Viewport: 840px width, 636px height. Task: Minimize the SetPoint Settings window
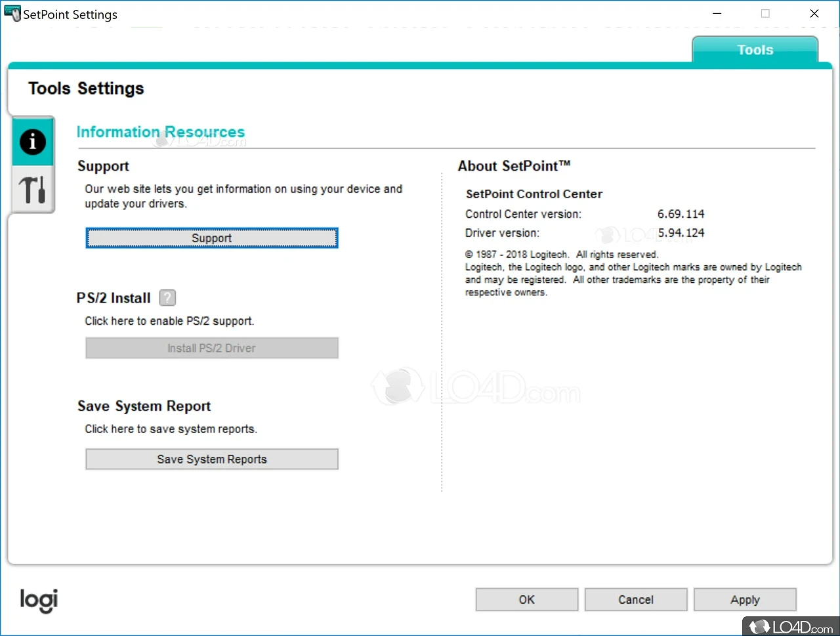(717, 13)
